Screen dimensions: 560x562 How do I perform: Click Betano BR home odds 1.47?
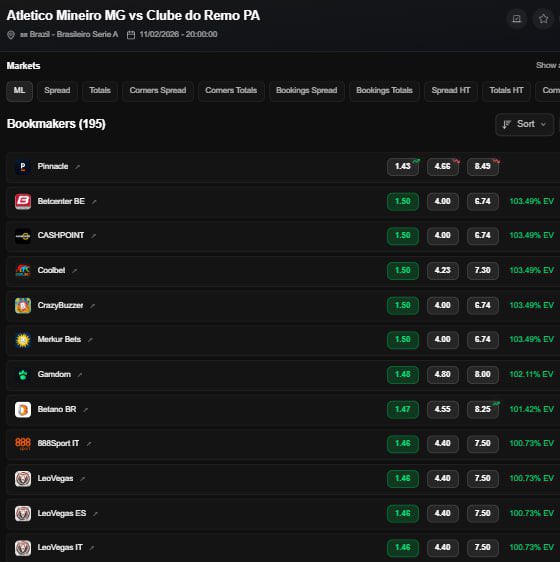point(403,409)
